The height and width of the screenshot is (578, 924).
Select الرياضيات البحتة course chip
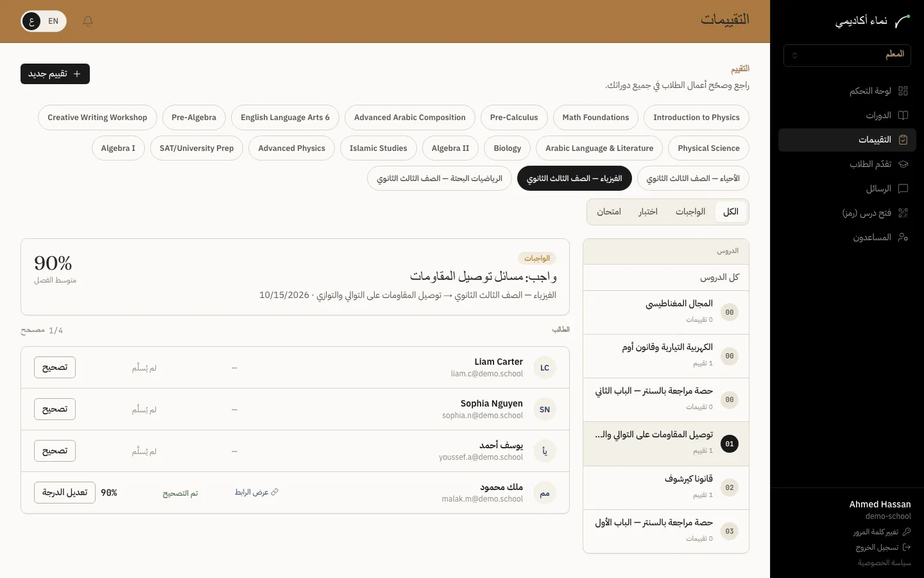[x=440, y=179]
